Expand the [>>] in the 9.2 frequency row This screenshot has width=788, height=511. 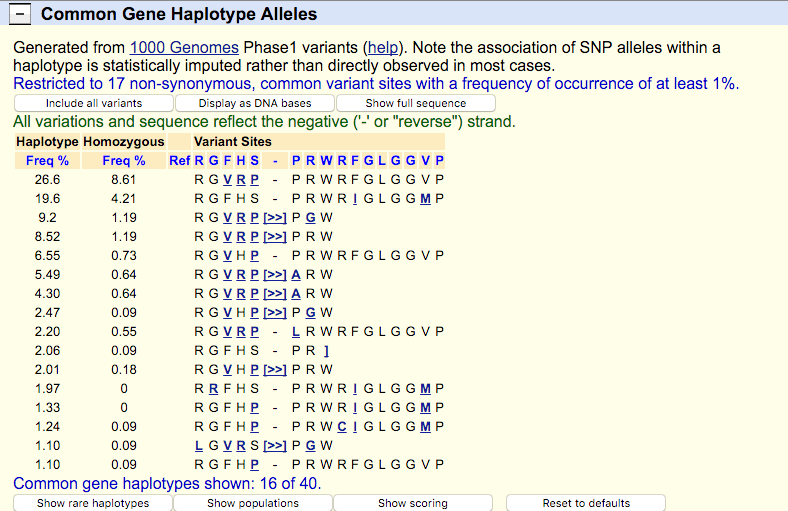pyautogui.click(x=275, y=218)
